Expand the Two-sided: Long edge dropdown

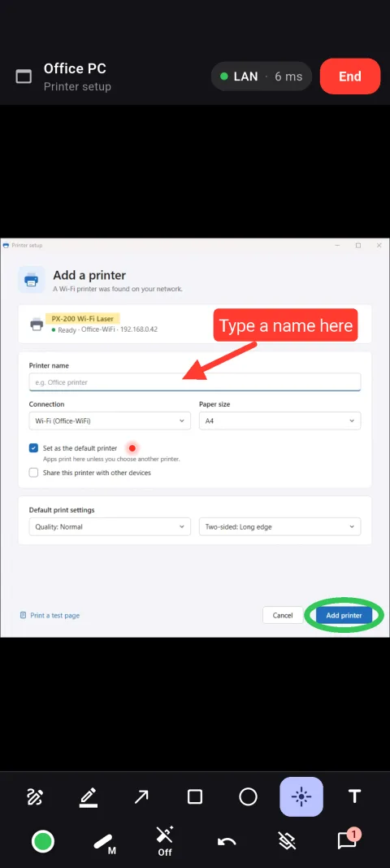point(280,526)
